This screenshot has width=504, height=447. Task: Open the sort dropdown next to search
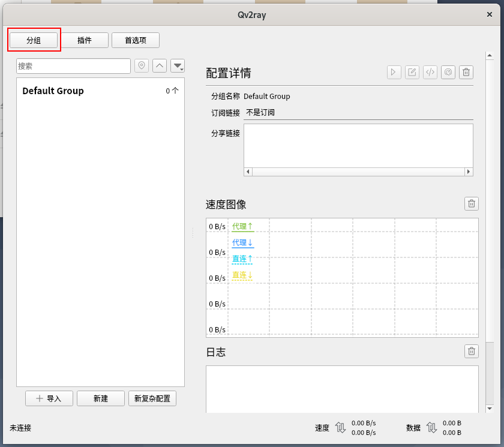178,65
